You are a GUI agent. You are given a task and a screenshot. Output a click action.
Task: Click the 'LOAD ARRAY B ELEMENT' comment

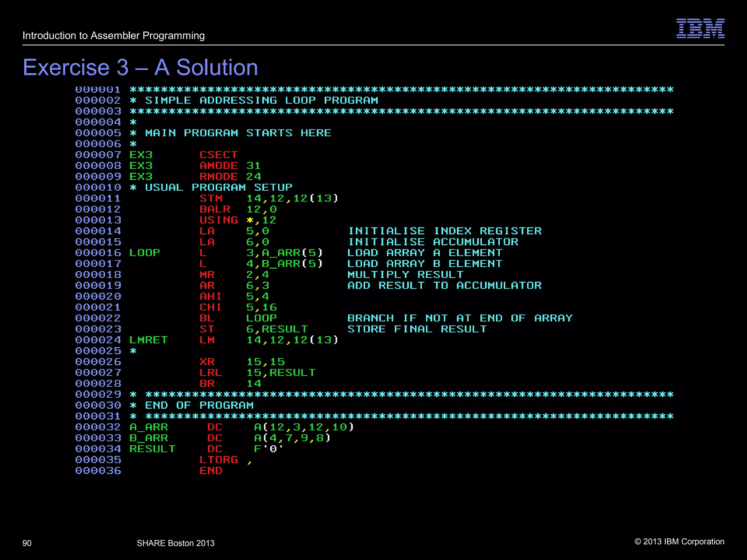pos(425,264)
